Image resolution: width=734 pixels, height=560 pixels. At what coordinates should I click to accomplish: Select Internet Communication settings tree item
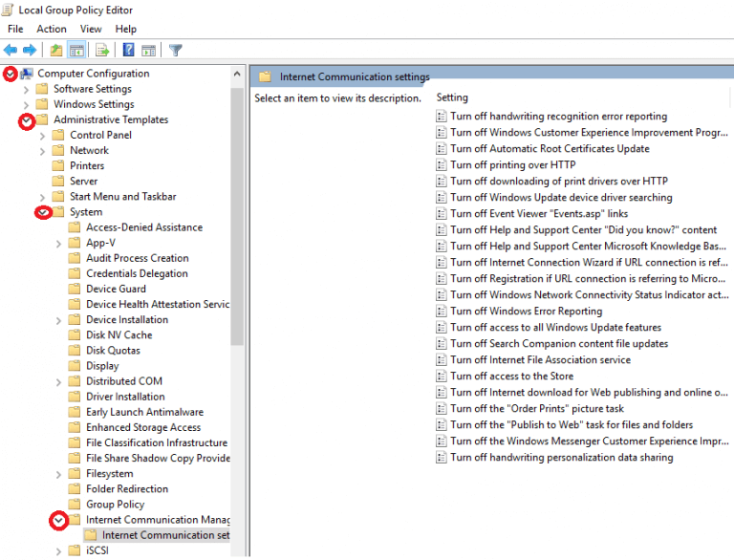165,535
